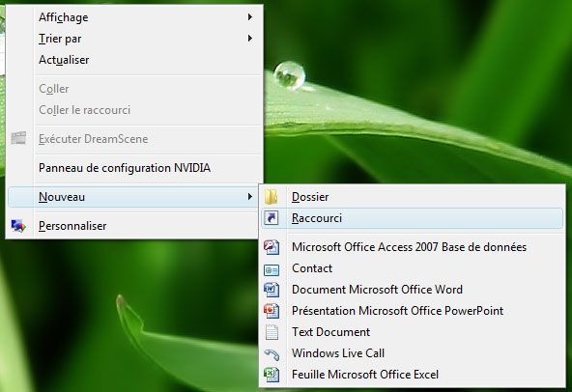Click the Access database icon
572x392 pixels.
tap(272, 247)
